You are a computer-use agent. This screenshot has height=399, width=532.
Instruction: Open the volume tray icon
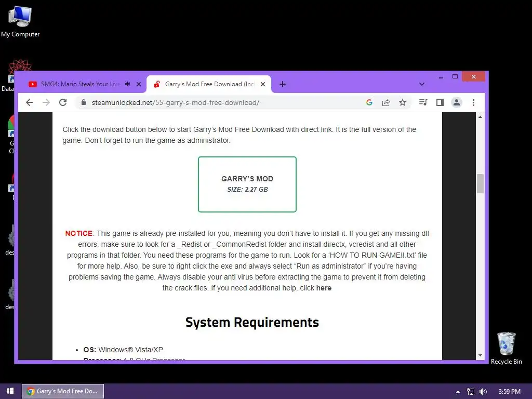tap(483, 392)
